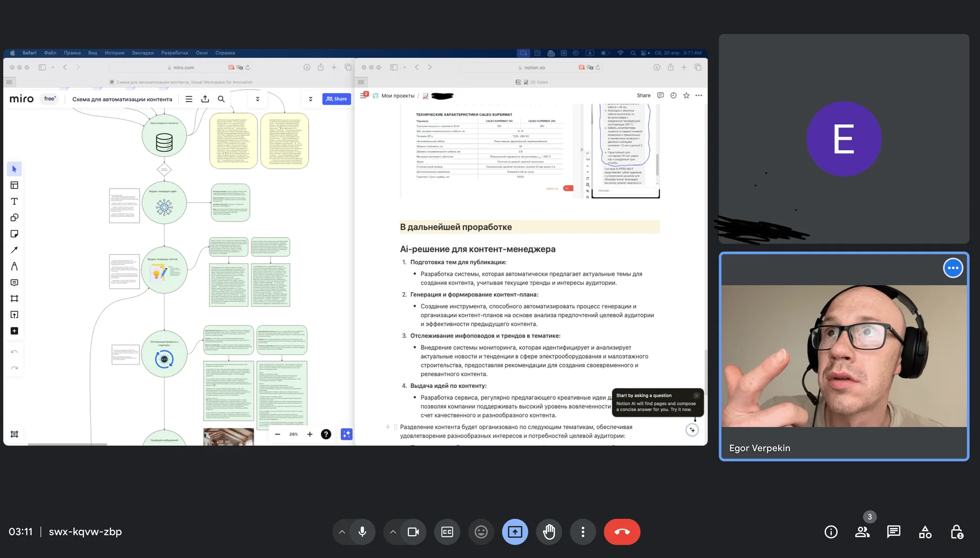Expand the camera video settings arrow
The height and width of the screenshot is (558, 980).
point(393,532)
